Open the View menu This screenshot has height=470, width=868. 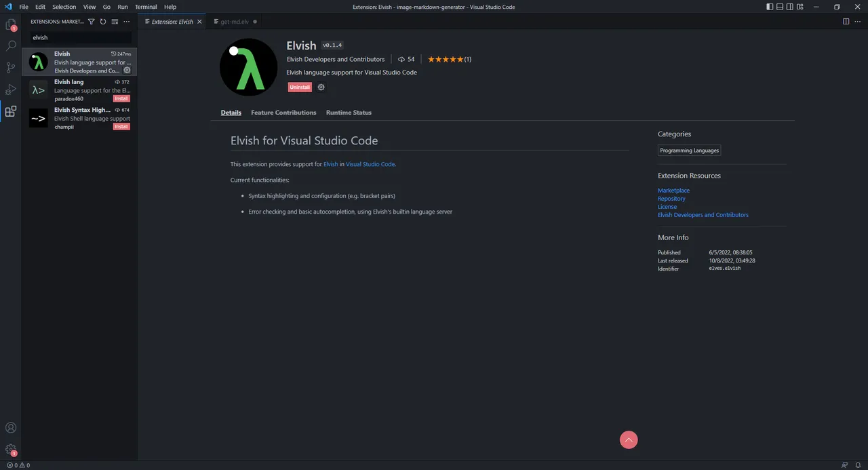tap(90, 7)
